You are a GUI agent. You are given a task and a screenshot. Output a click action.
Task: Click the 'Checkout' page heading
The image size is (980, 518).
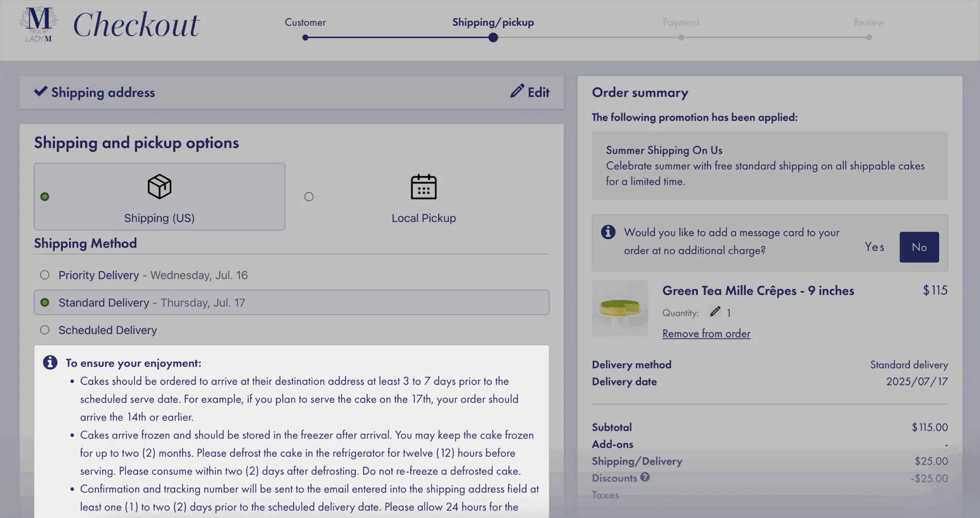136,24
